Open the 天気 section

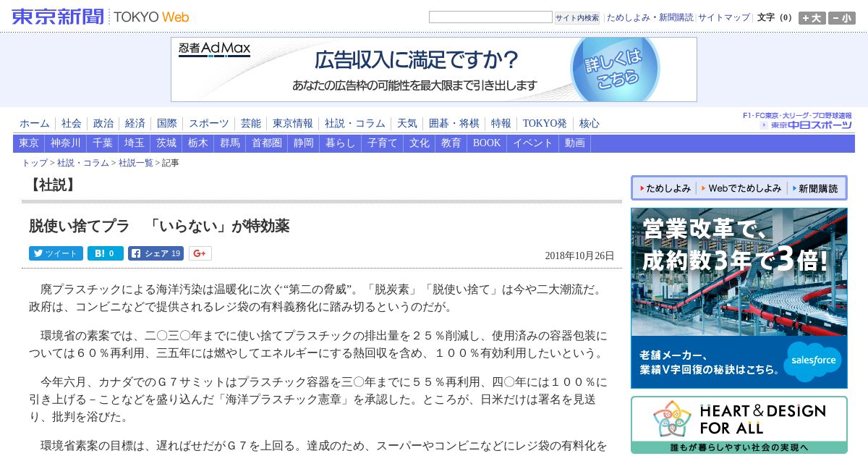[x=407, y=123]
